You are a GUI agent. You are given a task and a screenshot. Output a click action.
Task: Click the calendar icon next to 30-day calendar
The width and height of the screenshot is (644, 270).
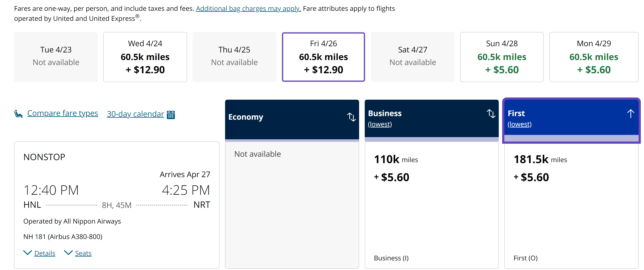click(171, 114)
